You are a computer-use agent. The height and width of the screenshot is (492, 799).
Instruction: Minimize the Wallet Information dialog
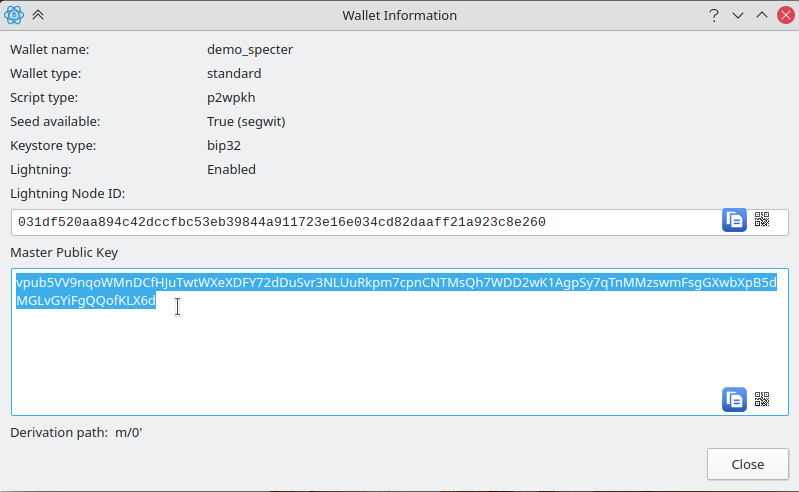tap(738, 15)
